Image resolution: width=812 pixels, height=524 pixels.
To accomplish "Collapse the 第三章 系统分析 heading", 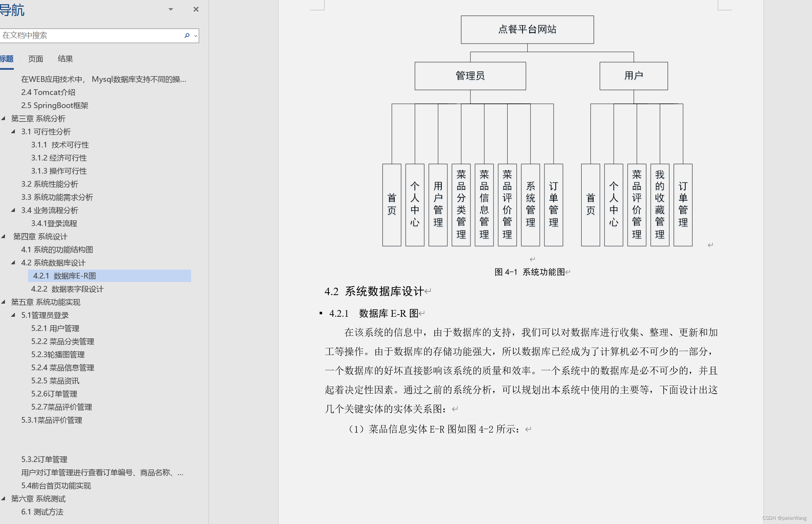I will click(3, 118).
